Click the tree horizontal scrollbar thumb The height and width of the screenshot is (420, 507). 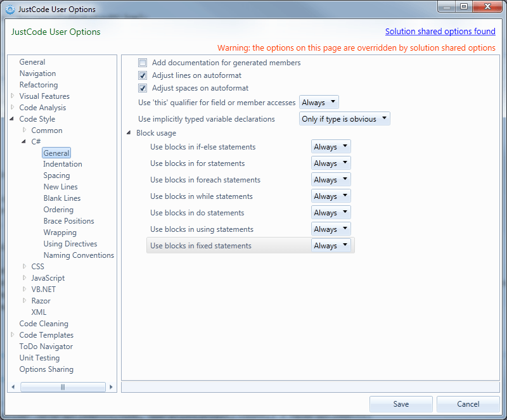[x=63, y=386]
